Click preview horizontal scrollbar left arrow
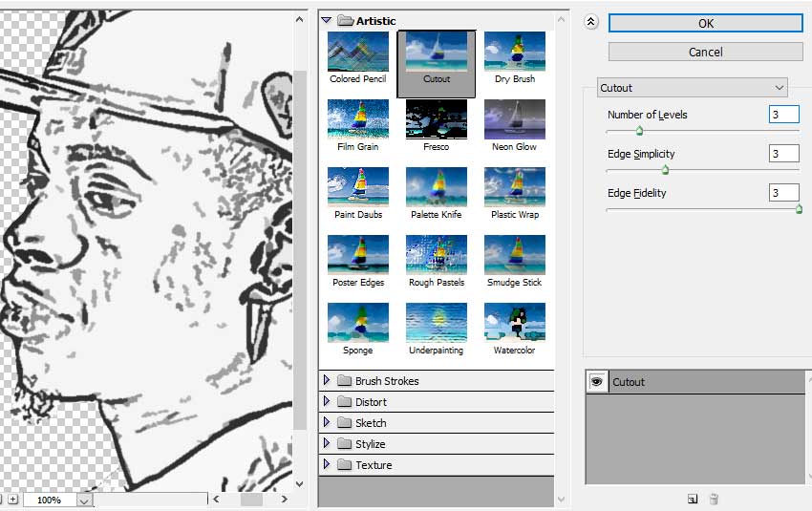The width and height of the screenshot is (812, 511). click(x=217, y=500)
